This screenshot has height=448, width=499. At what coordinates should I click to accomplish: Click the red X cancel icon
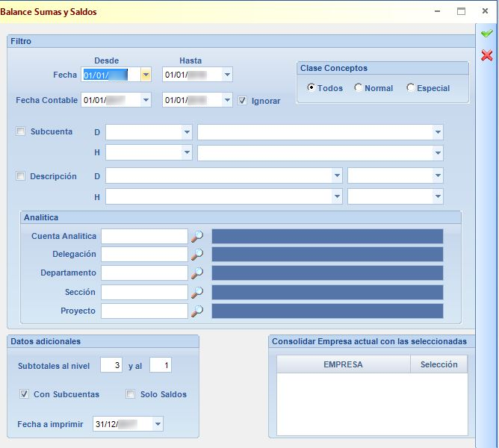[x=486, y=55]
